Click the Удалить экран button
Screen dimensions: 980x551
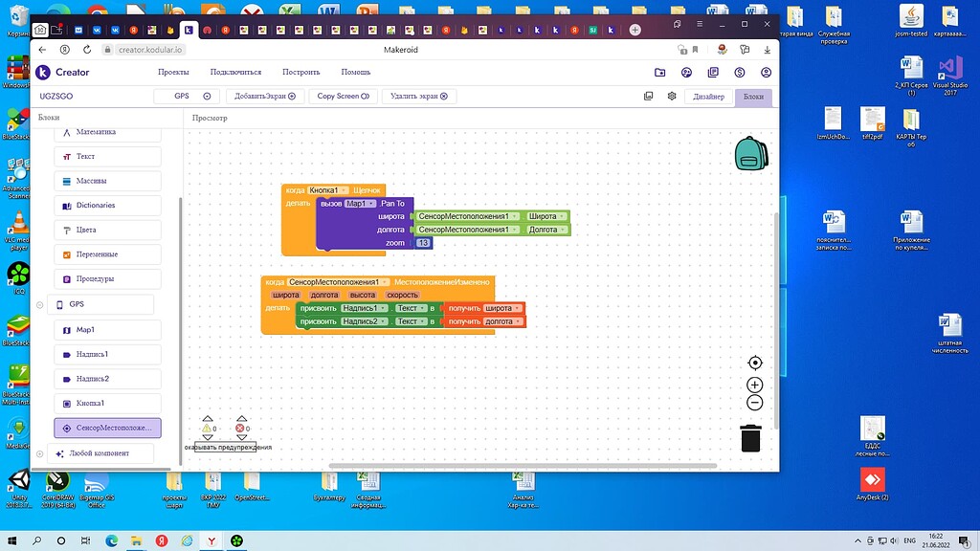tap(419, 97)
